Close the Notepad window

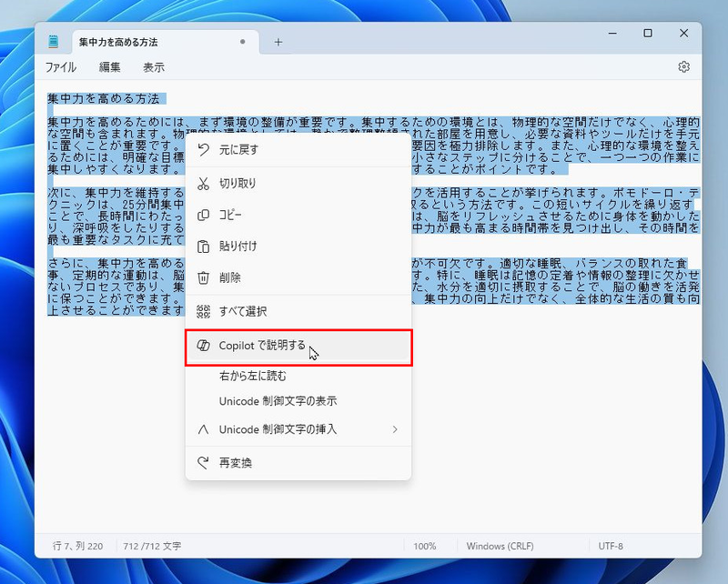[683, 34]
